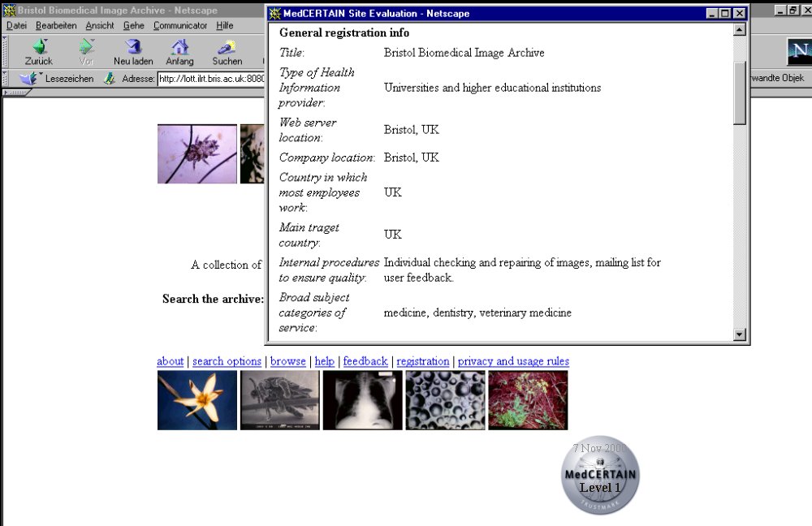Click the popup scrollbar up arrow

(739, 30)
